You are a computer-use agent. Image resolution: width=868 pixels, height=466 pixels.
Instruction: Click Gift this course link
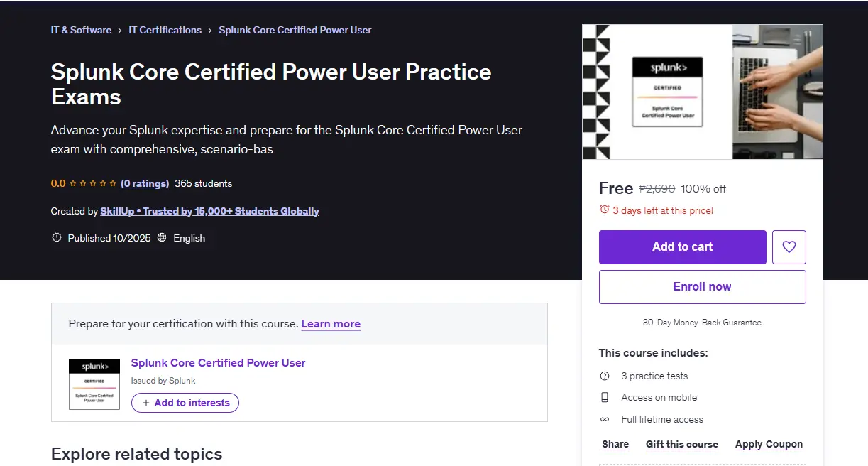[682, 444]
